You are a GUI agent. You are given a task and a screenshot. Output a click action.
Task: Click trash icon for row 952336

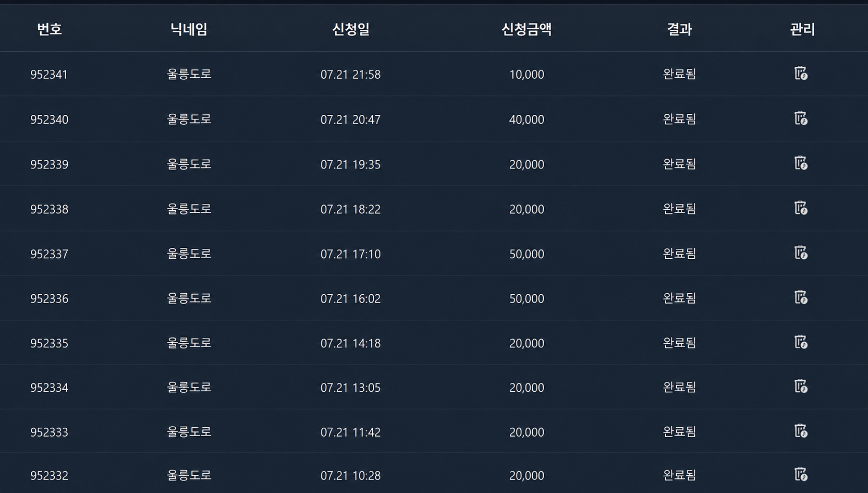point(801,297)
